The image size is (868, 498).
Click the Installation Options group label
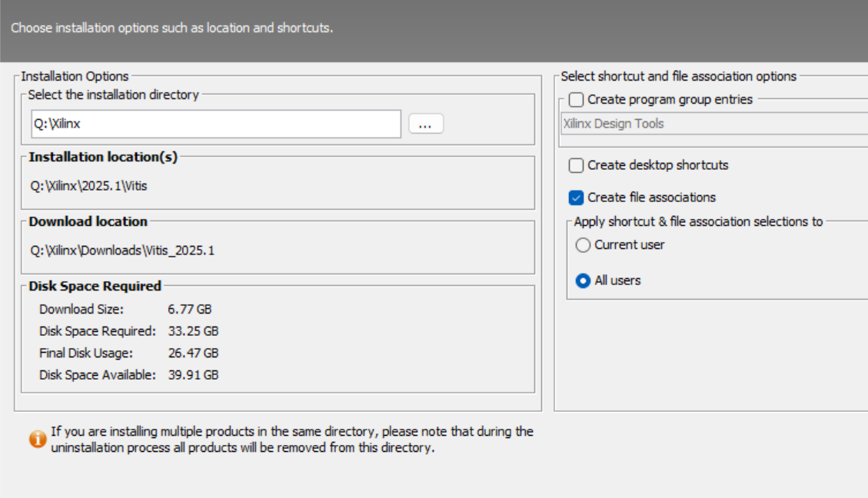75,76
